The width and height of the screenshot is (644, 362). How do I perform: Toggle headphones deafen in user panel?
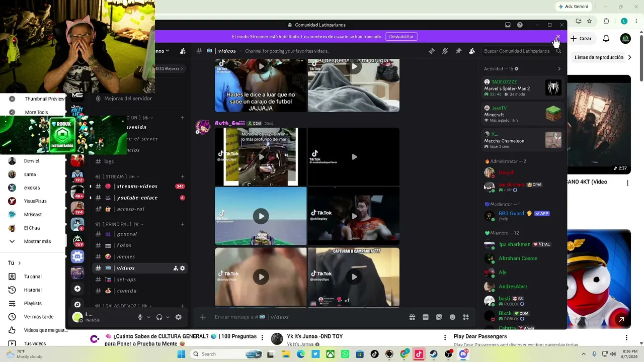159,317
